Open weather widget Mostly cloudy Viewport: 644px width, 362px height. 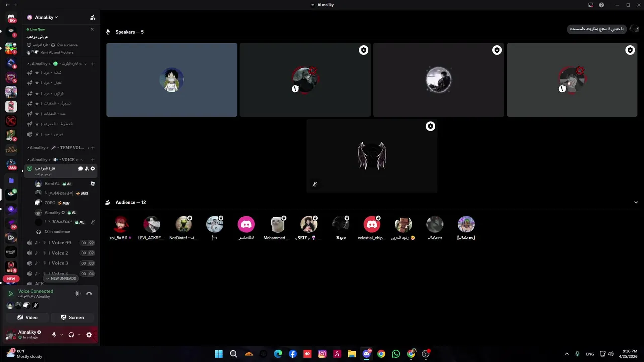pyautogui.click(x=24, y=354)
